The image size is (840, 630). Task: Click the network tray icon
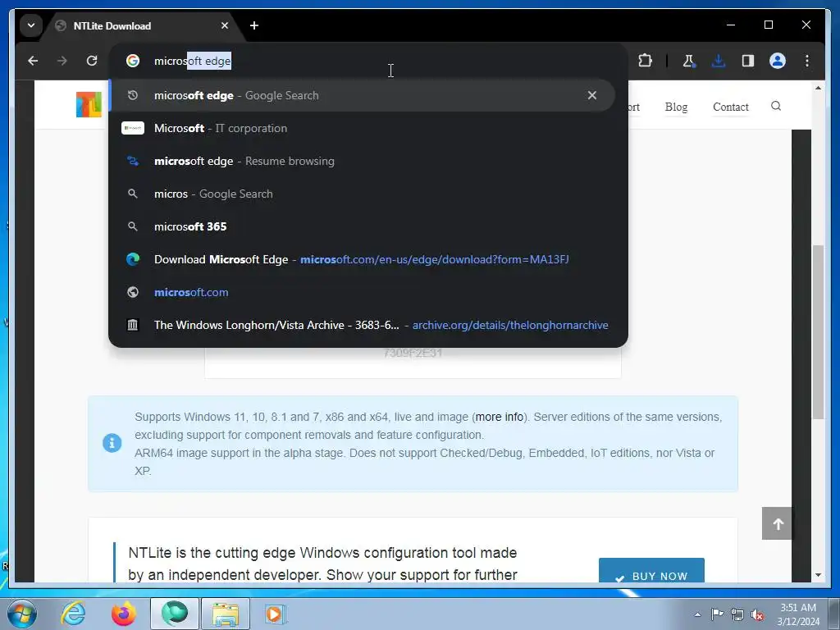[737, 614]
